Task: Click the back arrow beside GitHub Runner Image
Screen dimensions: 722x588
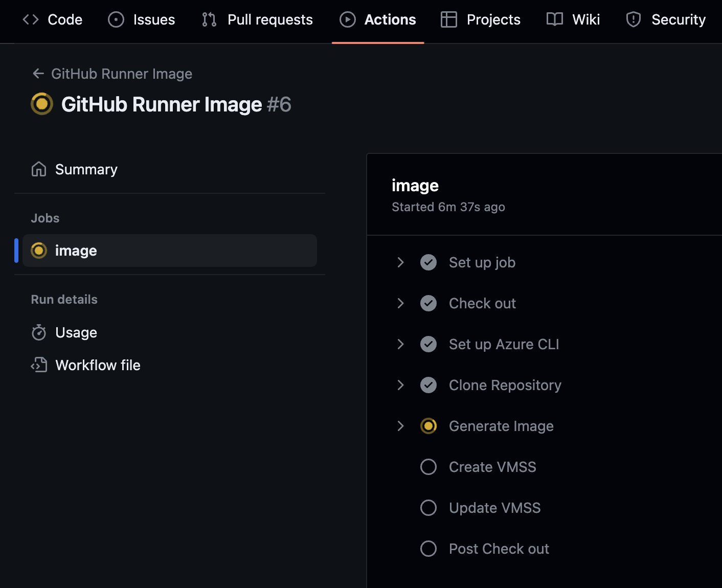Action: [38, 74]
